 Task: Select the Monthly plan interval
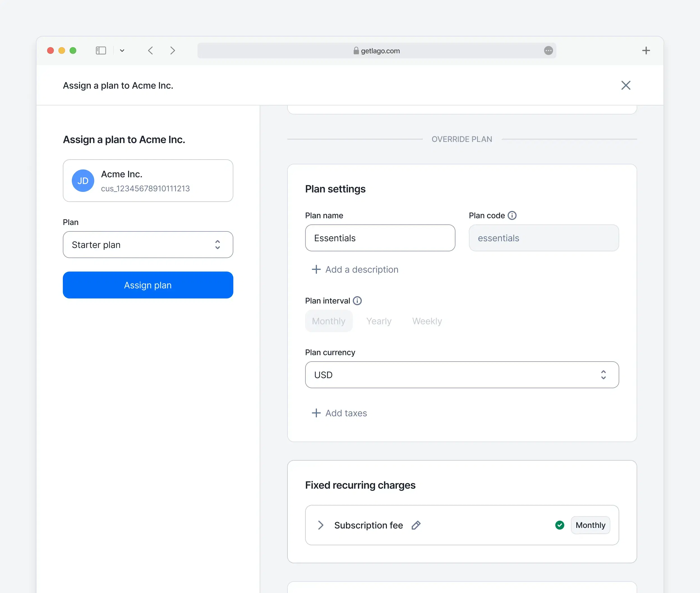[x=328, y=321]
